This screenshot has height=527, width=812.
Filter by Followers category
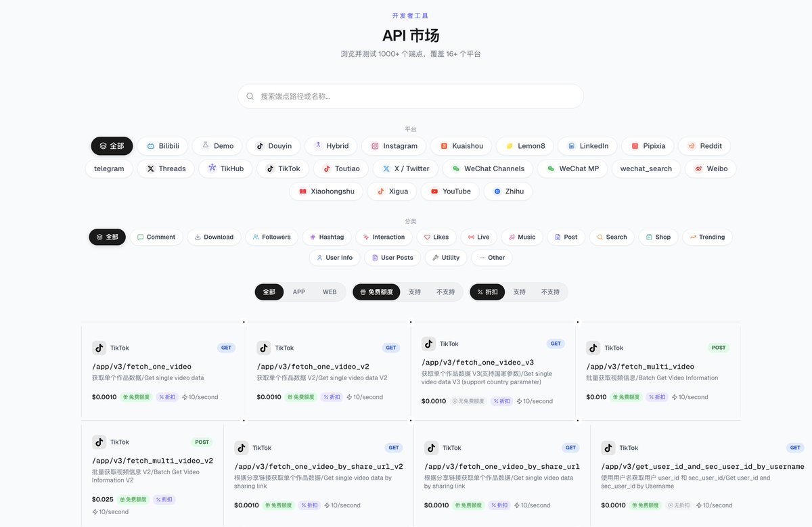point(271,237)
